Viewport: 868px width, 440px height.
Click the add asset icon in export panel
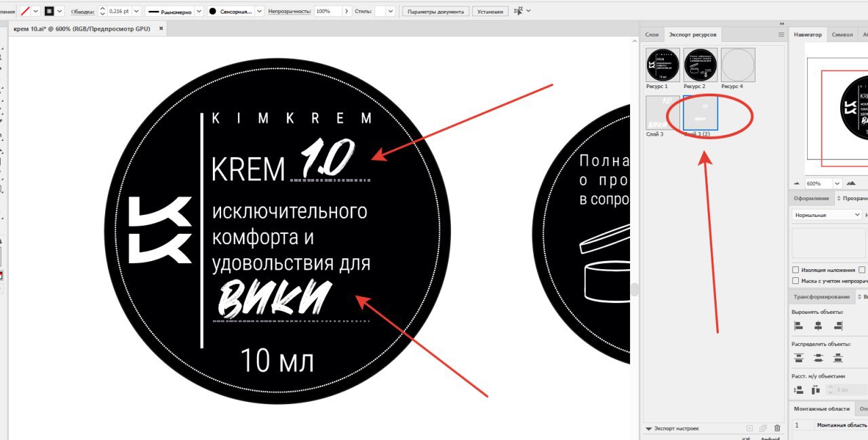749,428
